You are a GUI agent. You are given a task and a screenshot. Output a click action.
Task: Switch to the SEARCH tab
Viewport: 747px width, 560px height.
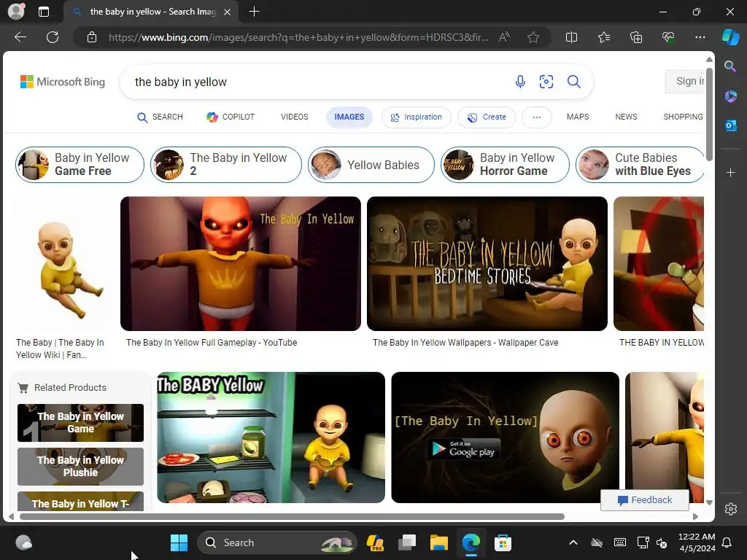point(160,117)
